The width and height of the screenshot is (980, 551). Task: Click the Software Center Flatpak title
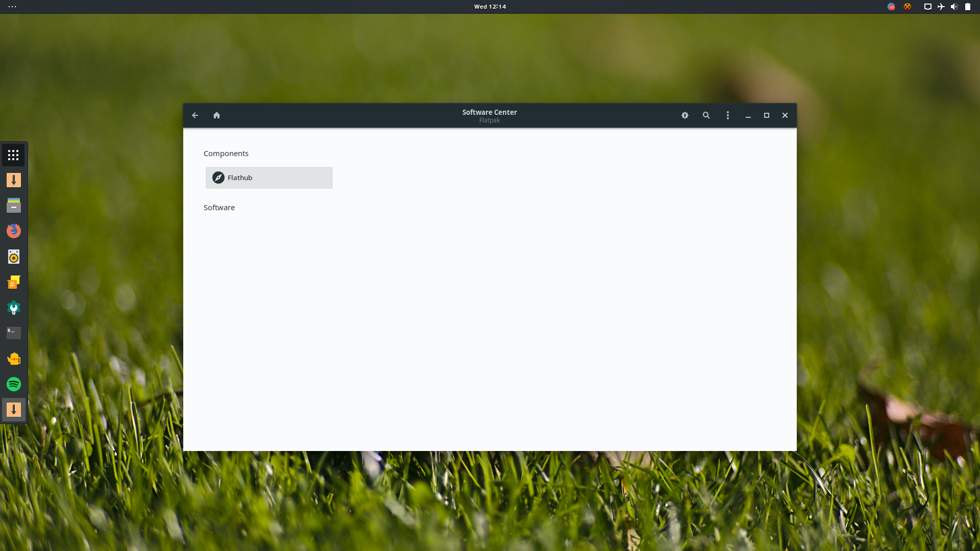[x=489, y=116]
